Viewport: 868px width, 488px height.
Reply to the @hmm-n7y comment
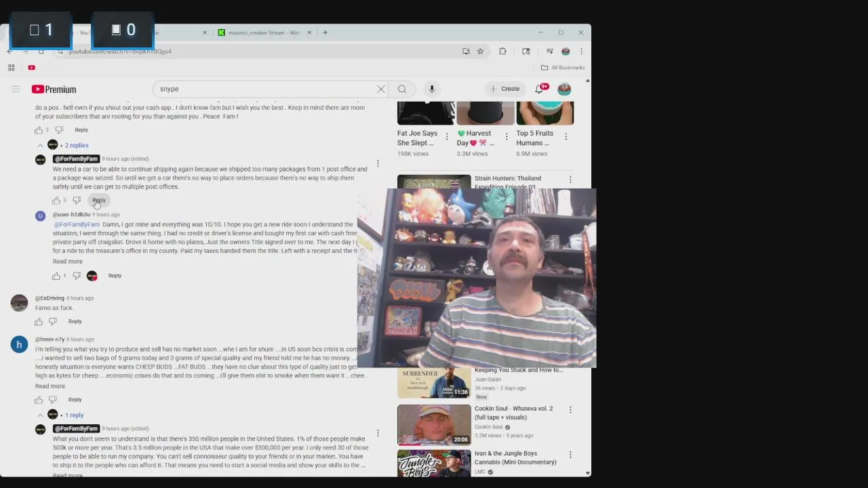(75, 399)
